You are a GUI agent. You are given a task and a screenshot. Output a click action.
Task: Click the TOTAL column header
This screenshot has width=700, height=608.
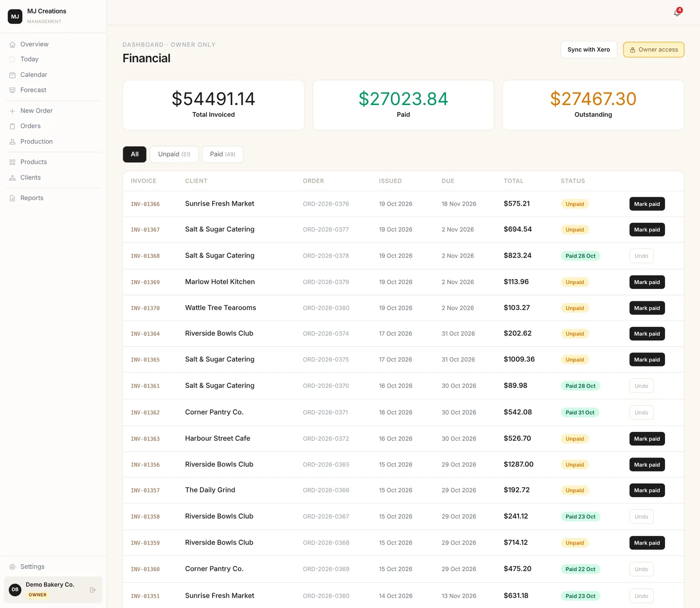click(x=513, y=181)
